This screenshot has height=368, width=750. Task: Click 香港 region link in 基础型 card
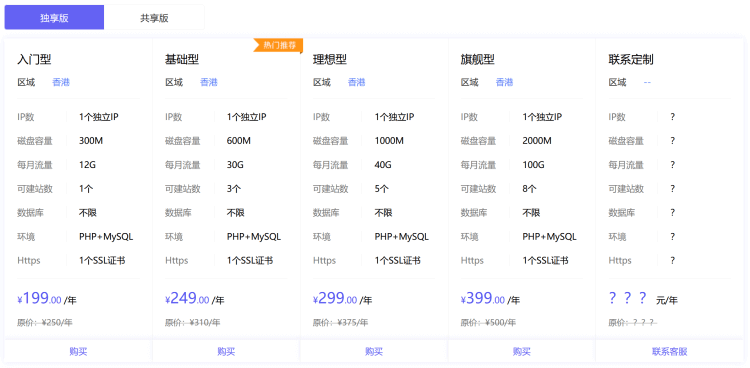click(x=209, y=82)
